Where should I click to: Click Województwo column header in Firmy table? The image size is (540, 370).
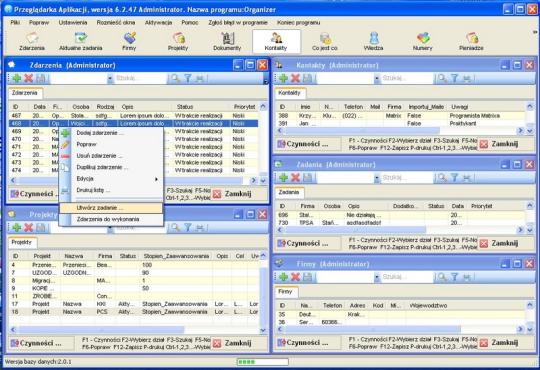click(428, 306)
